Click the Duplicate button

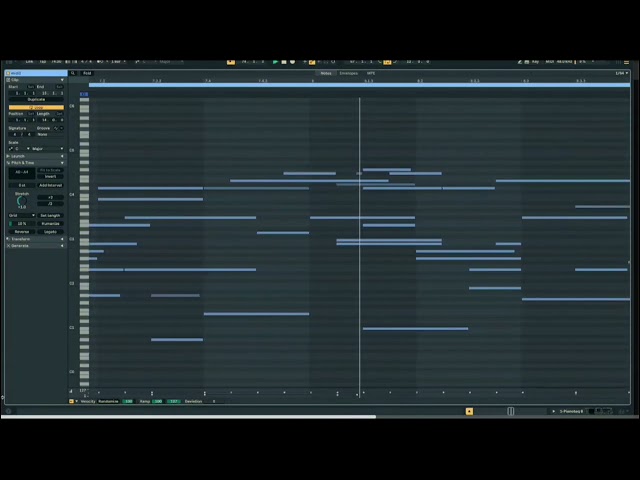coord(36,99)
